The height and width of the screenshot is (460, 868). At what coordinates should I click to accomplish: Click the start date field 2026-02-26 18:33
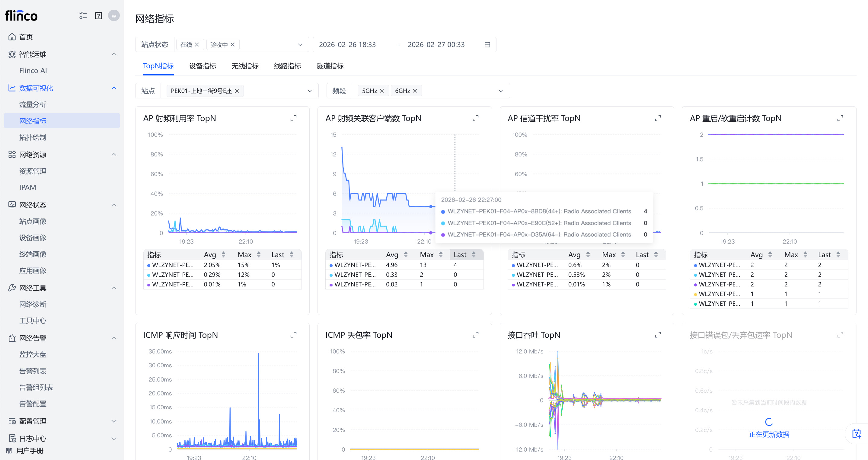click(x=347, y=44)
